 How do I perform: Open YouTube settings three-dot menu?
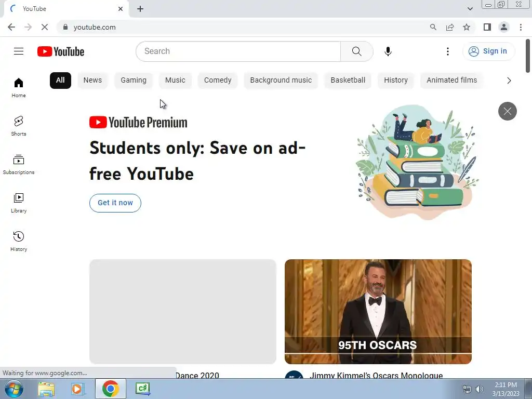click(447, 51)
